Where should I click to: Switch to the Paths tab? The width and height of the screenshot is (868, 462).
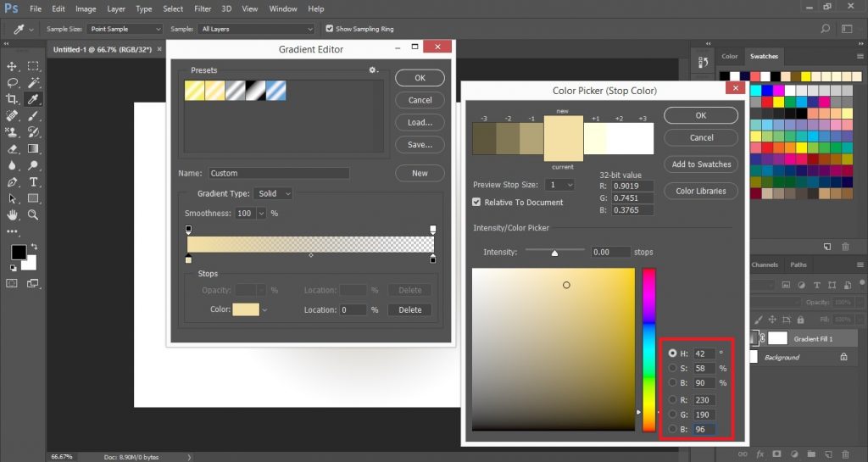pyautogui.click(x=798, y=265)
